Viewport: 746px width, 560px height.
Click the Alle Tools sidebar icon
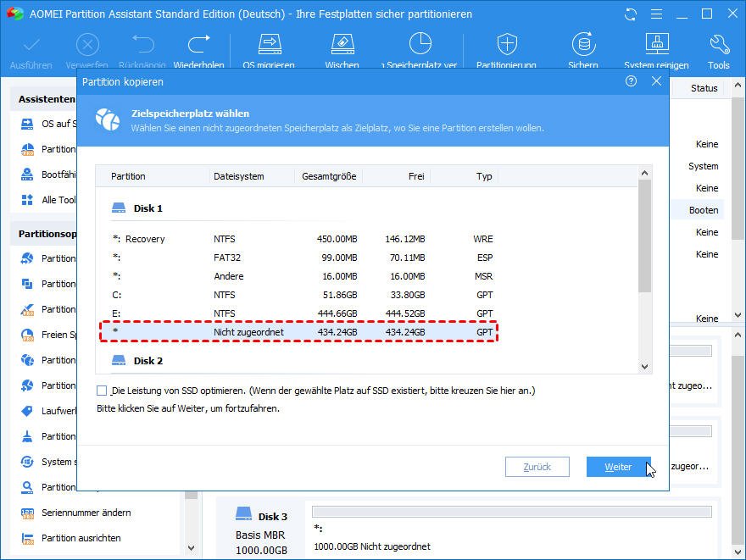[27, 200]
